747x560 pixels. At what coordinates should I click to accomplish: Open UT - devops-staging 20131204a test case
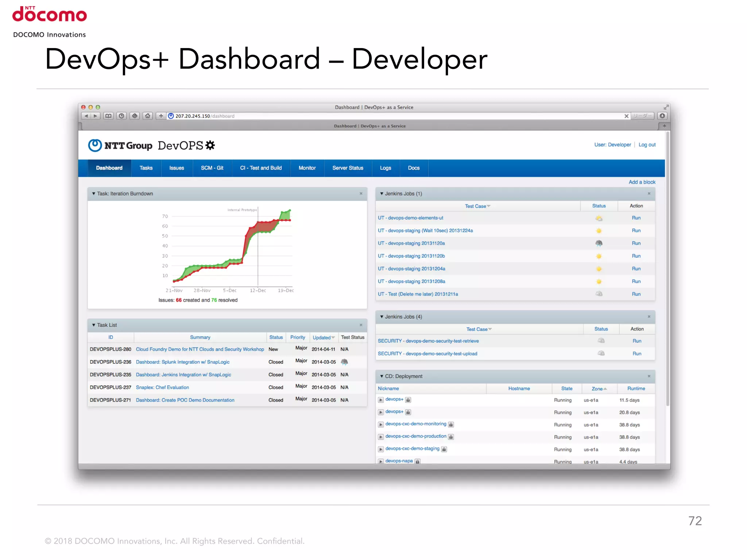pyautogui.click(x=411, y=269)
